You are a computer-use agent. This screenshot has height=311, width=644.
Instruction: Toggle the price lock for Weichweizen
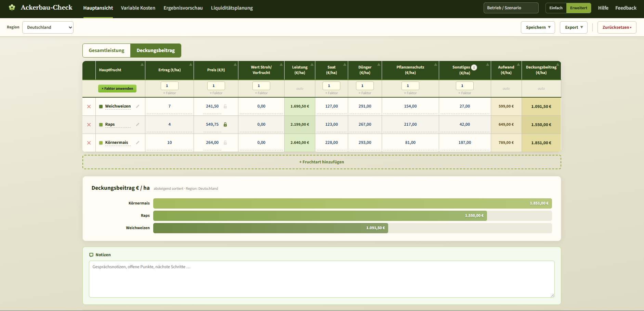click(225, 107)
